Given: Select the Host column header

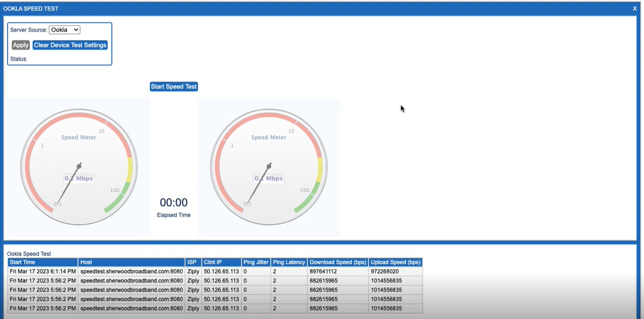Looking at the screenshot, I should (131, 262).
